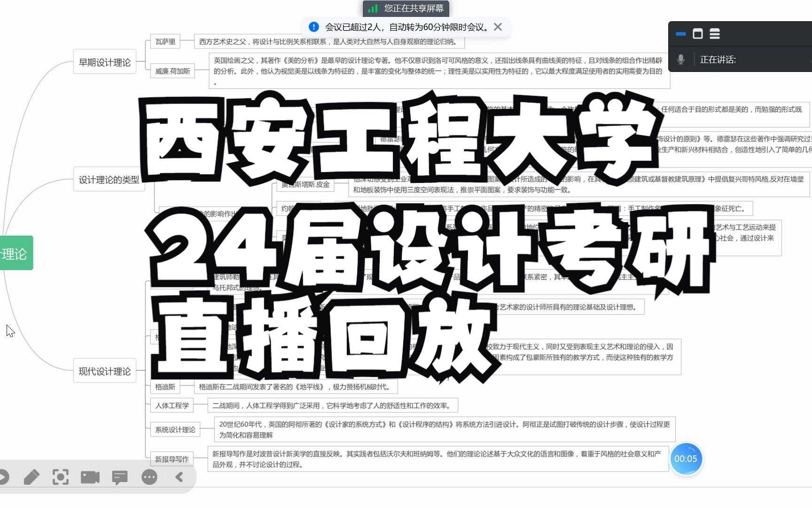
Task: Dismiss the 60-minute meeting limit notification
Action: coord(498,27)
